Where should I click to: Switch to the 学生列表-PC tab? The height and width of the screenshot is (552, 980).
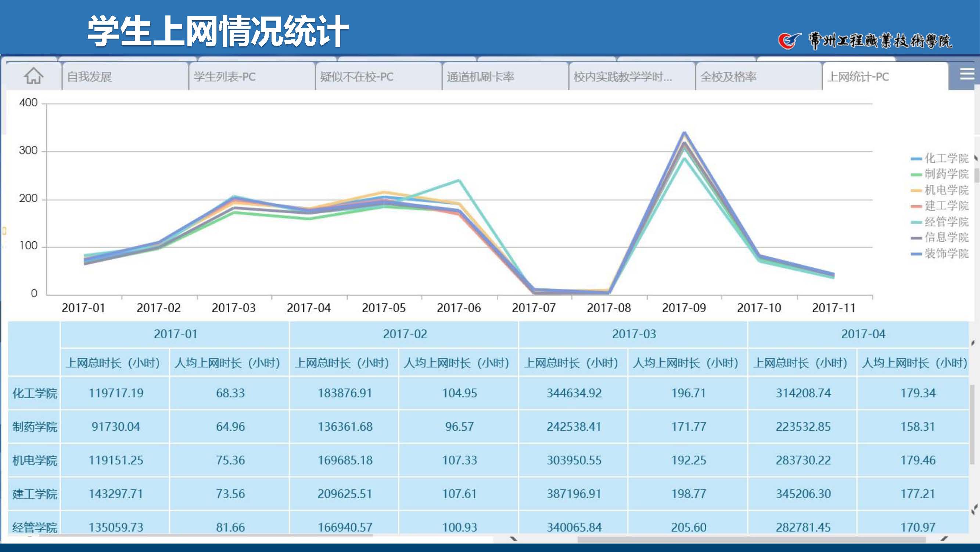(x=225, y=77)
